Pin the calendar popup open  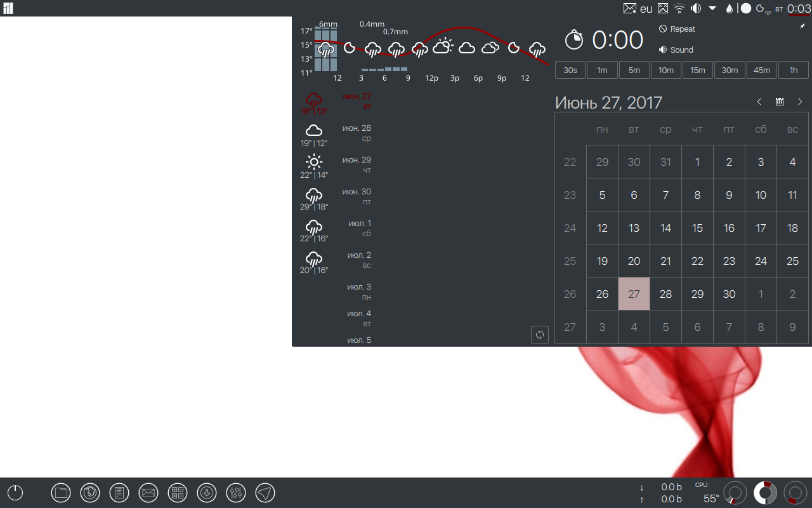[802, 27]
